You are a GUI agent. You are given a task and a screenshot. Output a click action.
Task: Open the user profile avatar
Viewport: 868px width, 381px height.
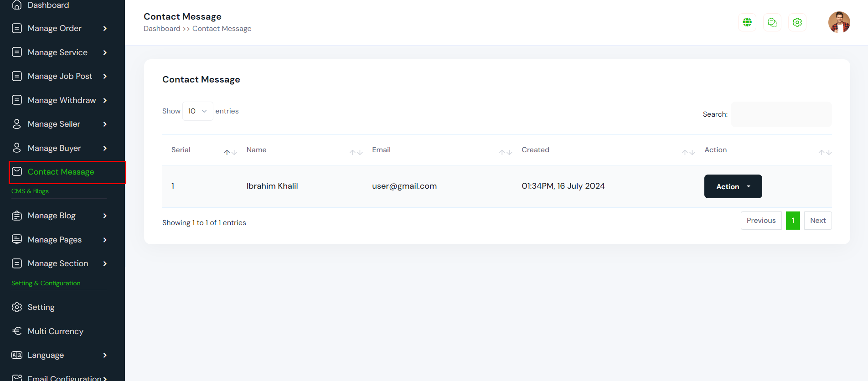pos(839,22)
